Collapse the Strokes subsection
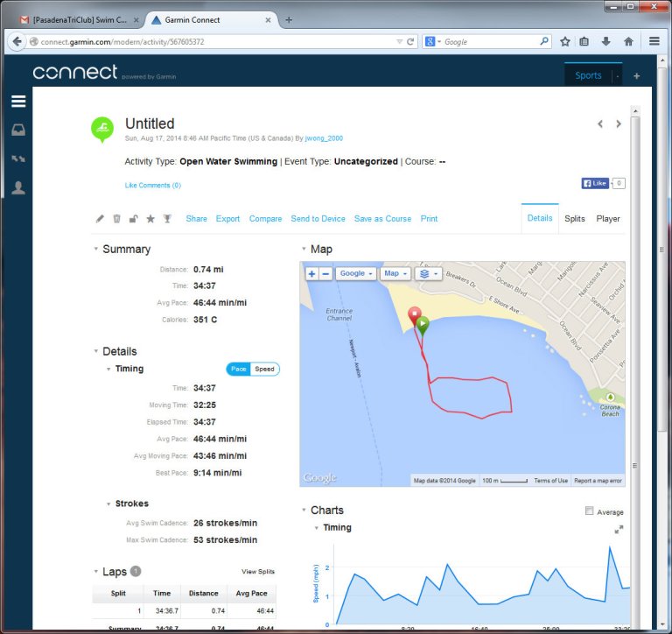This screenshot has height=634, width=672. tap(108, 504)
